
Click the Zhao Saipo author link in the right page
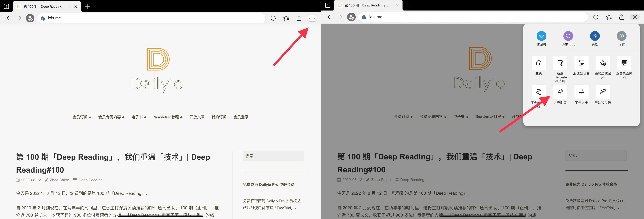click(x=381, y=180)
